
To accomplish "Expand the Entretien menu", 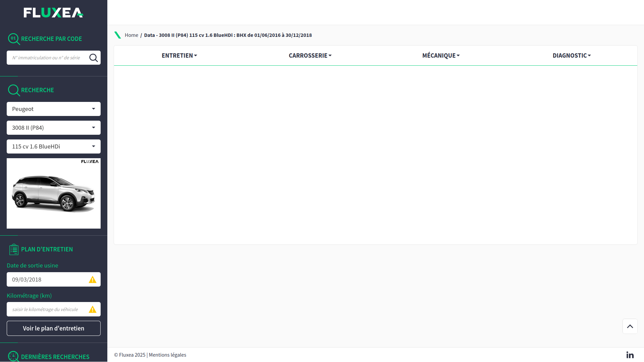I will (179, 56).
